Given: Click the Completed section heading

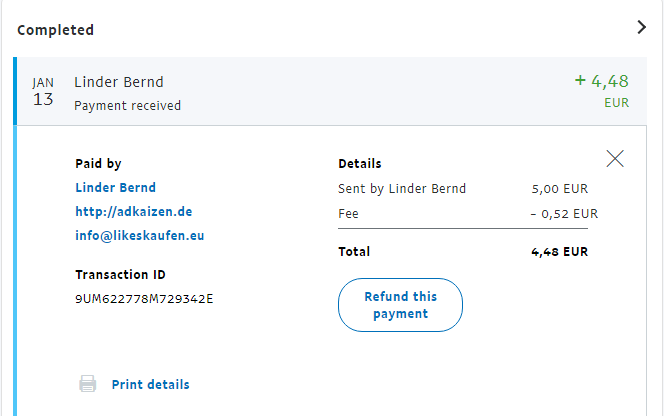Looking at the screenshot, I should pyautogui.click(x=55, y=30).
